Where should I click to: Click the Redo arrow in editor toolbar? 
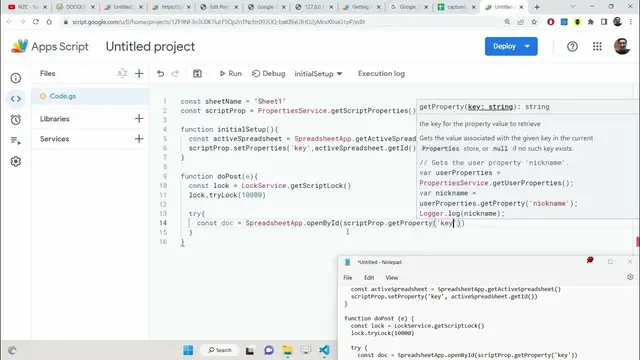click(175, 73)
